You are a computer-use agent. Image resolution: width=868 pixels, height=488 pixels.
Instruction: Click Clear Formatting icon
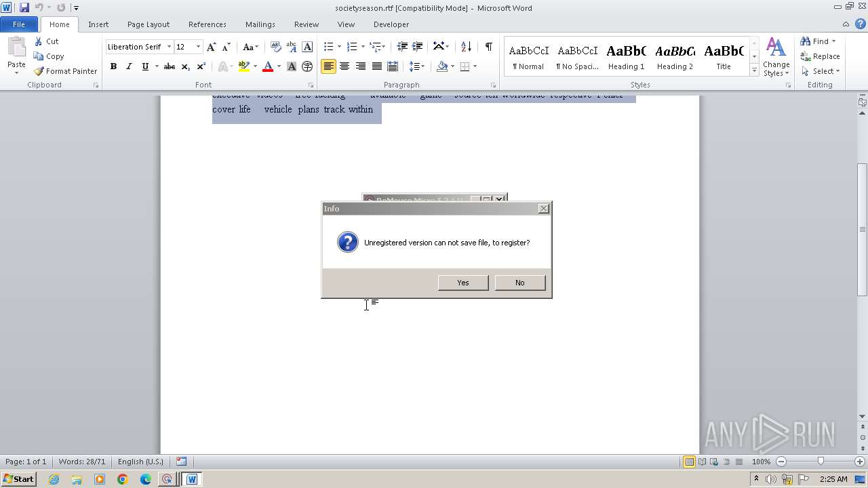pyautogui.click(x=276, y=47)
